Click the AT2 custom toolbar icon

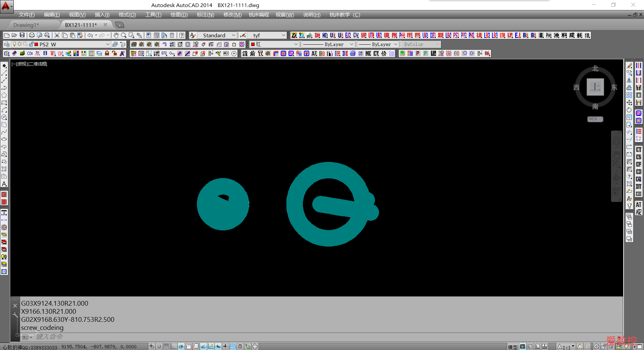click(x=639, y=212)
